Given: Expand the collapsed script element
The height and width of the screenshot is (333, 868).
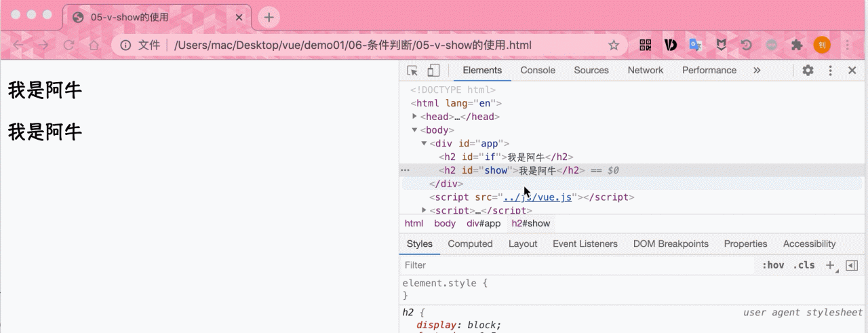Looking at the screenshot, I should tap(424, 211).
